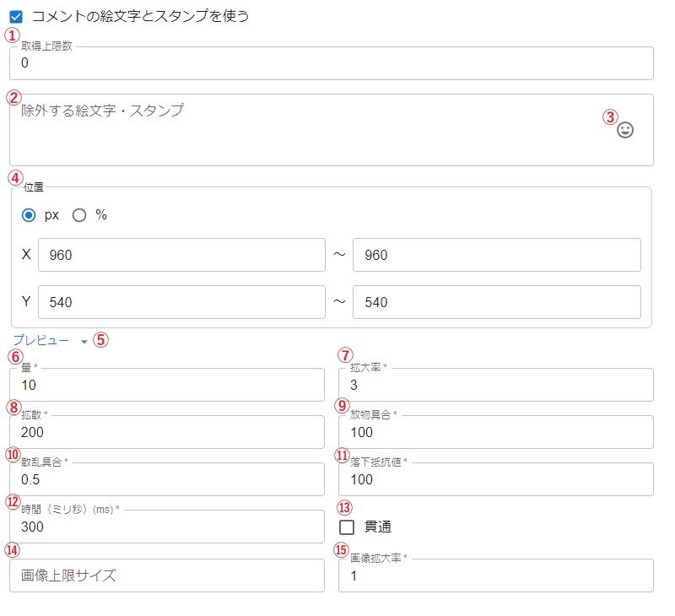Expand the プレビュー dropdown arrow
The height and width of the screenshot is (616, 675).
[84, 341]
